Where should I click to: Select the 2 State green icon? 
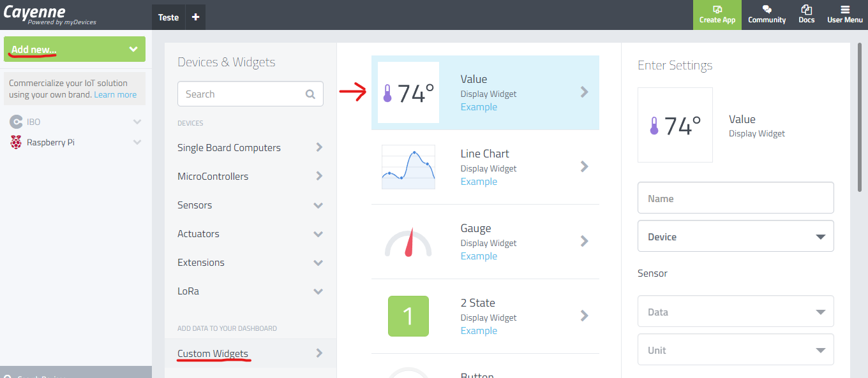point(408,316)
